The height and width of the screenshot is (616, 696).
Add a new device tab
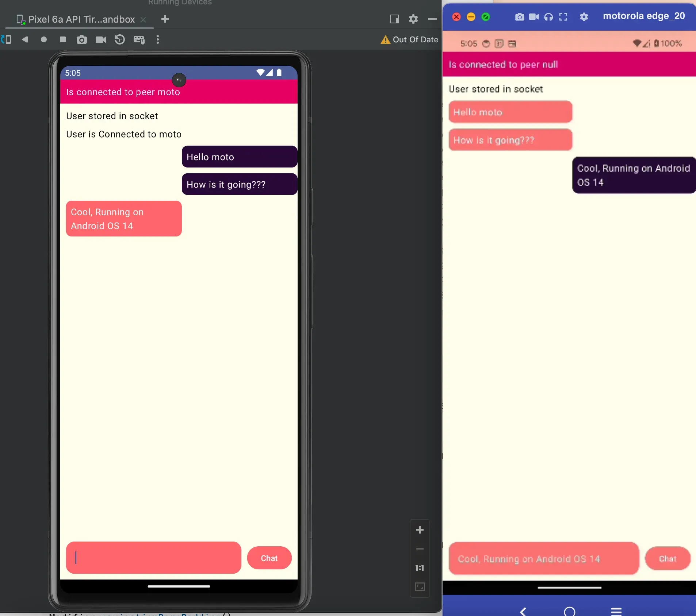tap(165, 19)
